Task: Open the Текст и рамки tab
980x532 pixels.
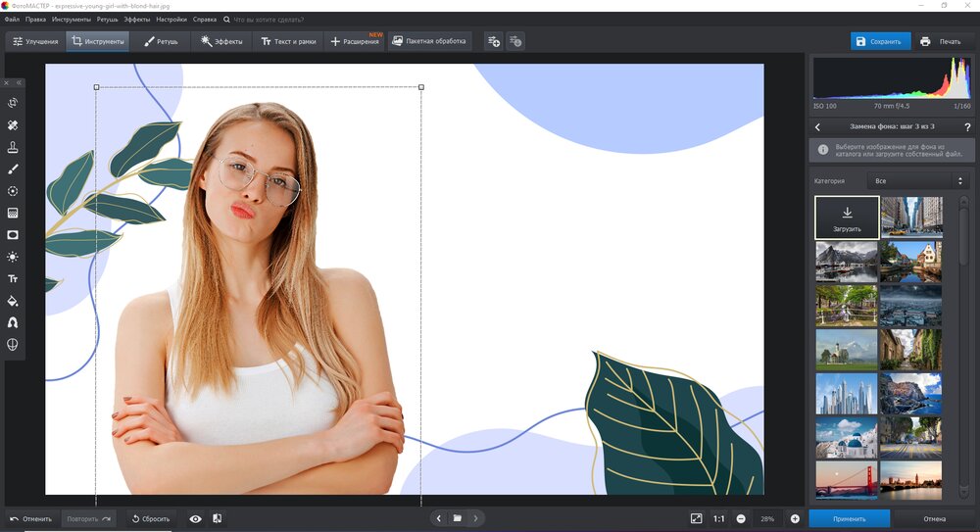Action: 288,41
